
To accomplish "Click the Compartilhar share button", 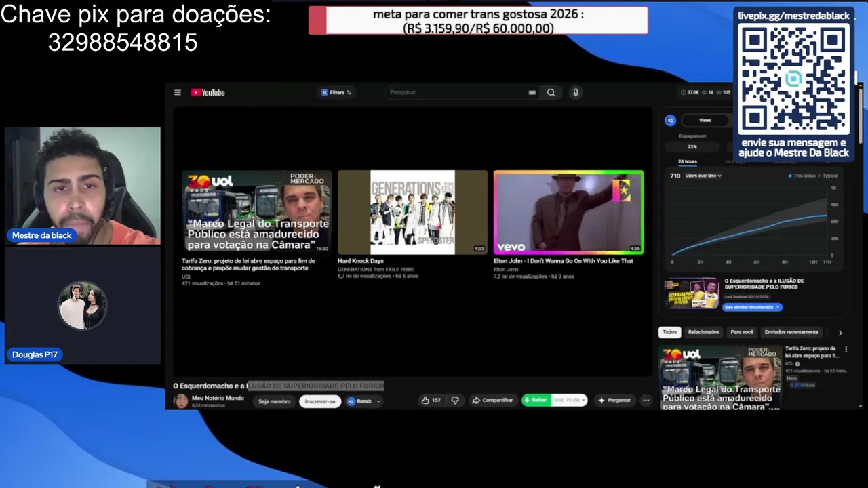I will pos(492,400).
